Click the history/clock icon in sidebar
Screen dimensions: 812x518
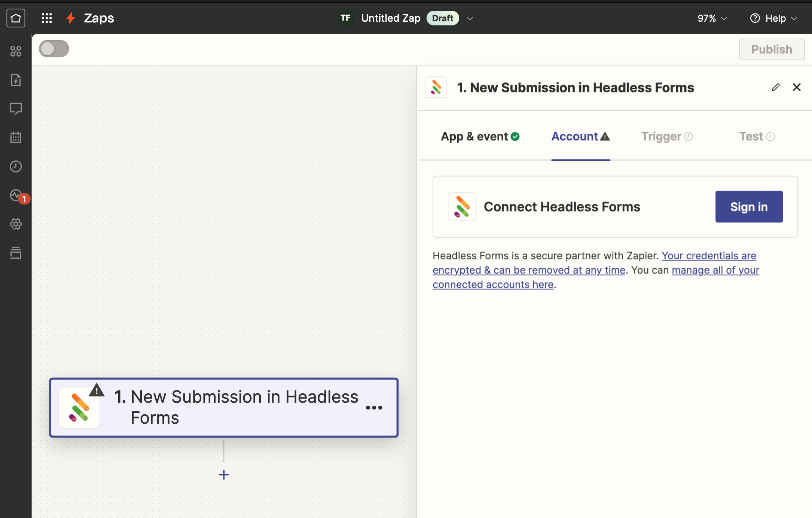pos(16,166)
